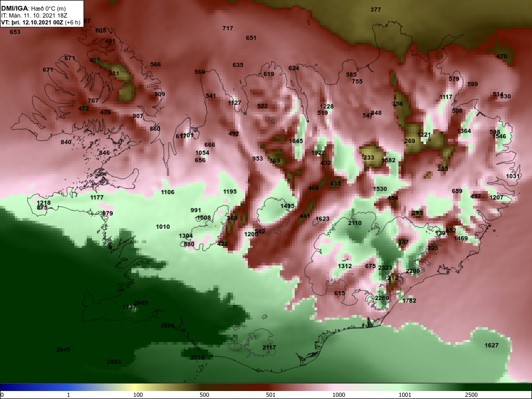The width and height of the screenshot is (532, 399).
Task: Click the 651 map value
Action: coord(251,38)
